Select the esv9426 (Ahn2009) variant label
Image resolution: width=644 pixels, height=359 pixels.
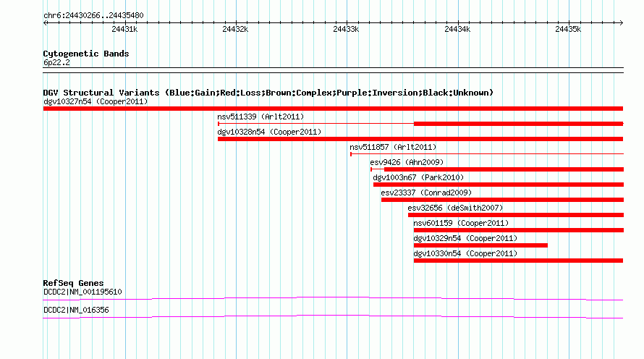(407, 163)
